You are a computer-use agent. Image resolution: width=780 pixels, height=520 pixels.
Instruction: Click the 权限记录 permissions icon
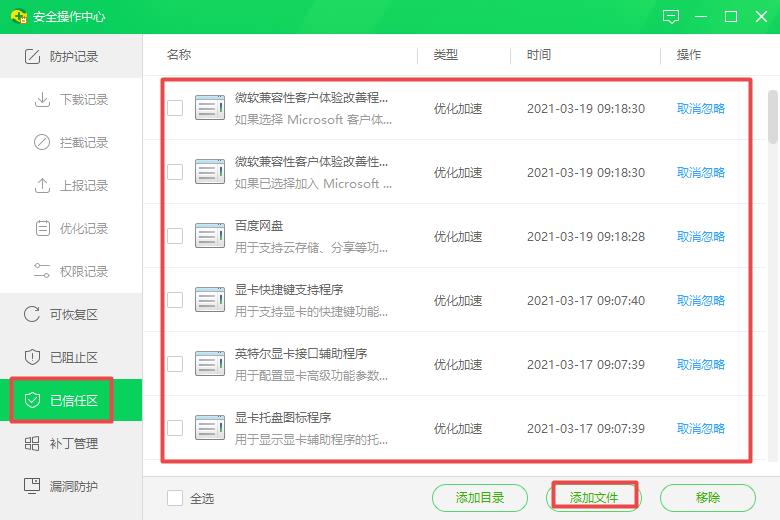[42, 272]
